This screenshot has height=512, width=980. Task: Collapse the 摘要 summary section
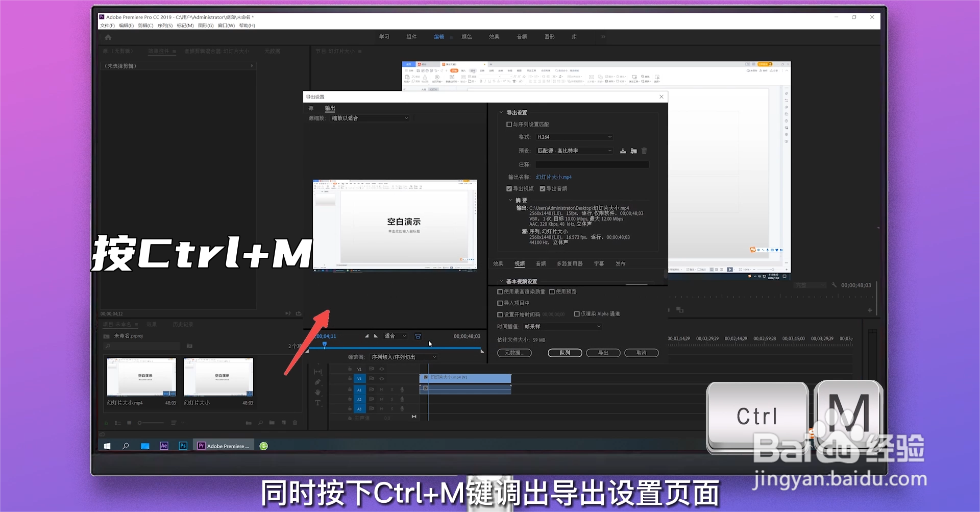point(510,200)
